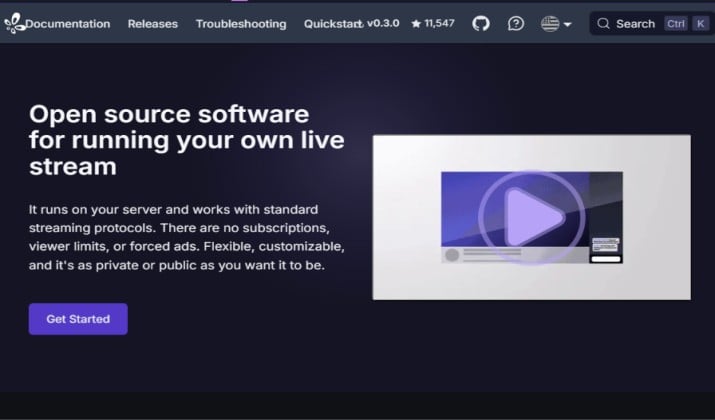Open the help question mark icon
715x420 pixels.
pos(516,23)
